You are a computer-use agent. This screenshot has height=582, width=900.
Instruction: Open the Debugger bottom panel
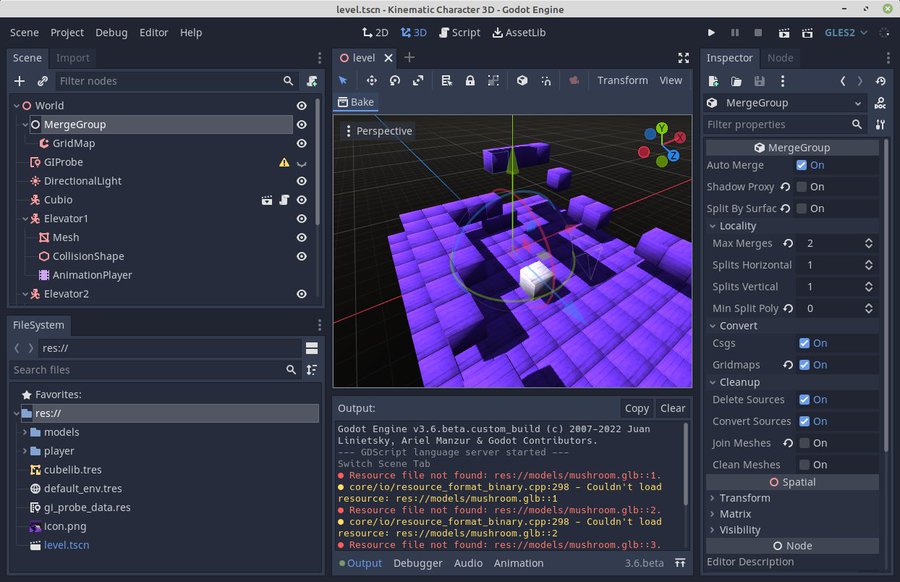[x=418, y=563]
